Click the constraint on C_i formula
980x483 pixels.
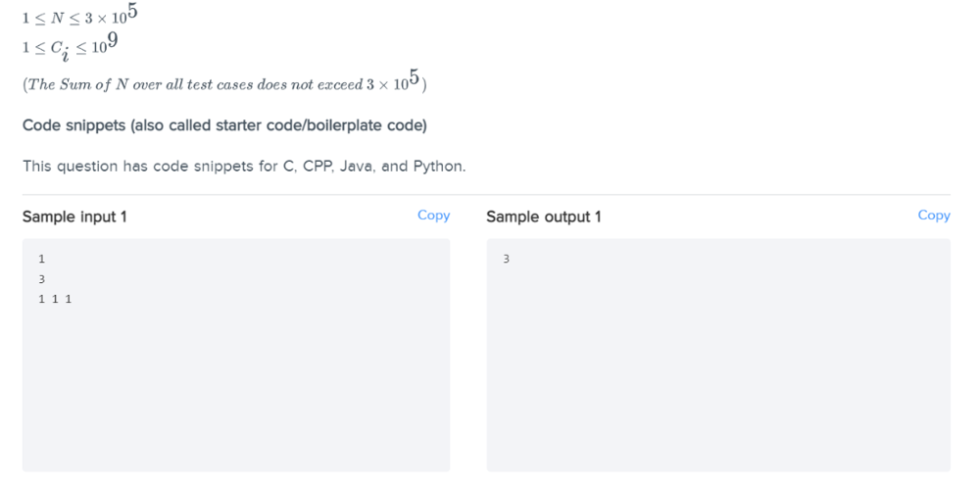(x=70, y=47)
